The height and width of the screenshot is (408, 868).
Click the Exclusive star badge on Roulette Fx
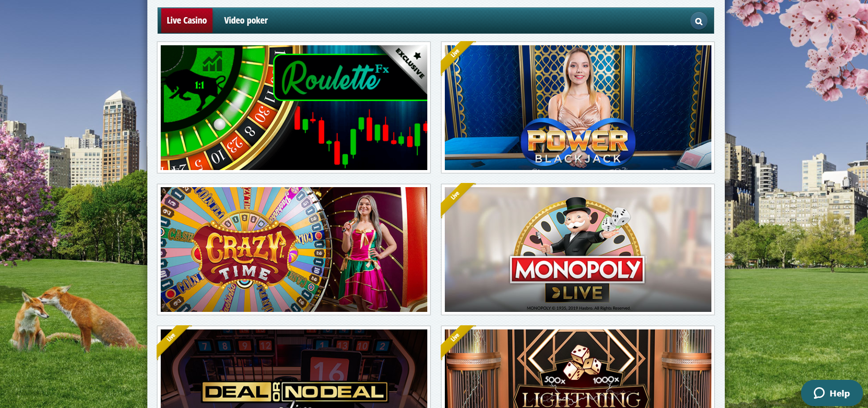(411, 62)
